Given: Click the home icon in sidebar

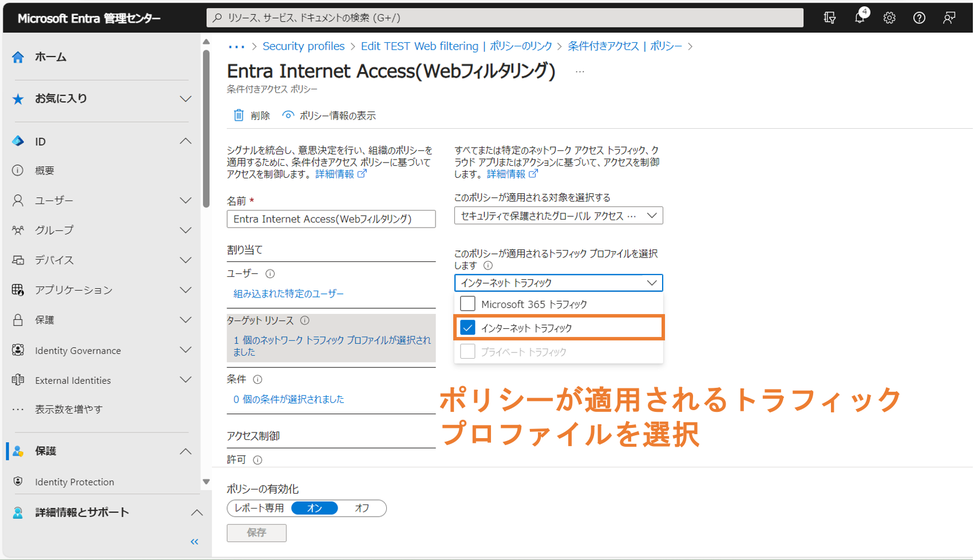Looking at the screenshot, I should coord(18,57).
